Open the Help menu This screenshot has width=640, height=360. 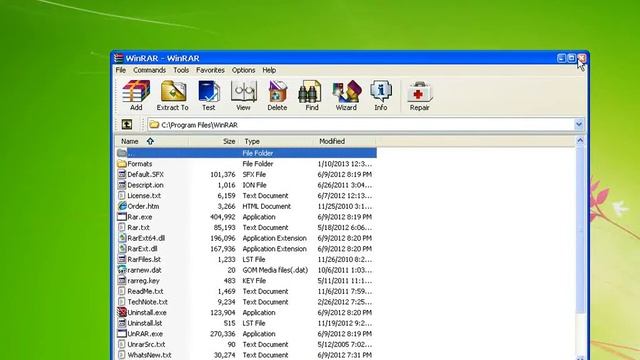coord(269,70)
